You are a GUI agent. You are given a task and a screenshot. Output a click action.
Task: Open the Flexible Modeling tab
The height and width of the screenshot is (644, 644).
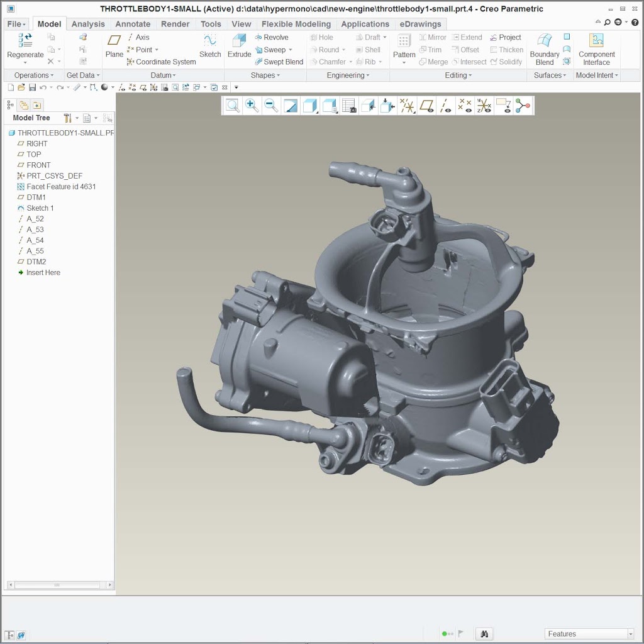click(296, 24)
